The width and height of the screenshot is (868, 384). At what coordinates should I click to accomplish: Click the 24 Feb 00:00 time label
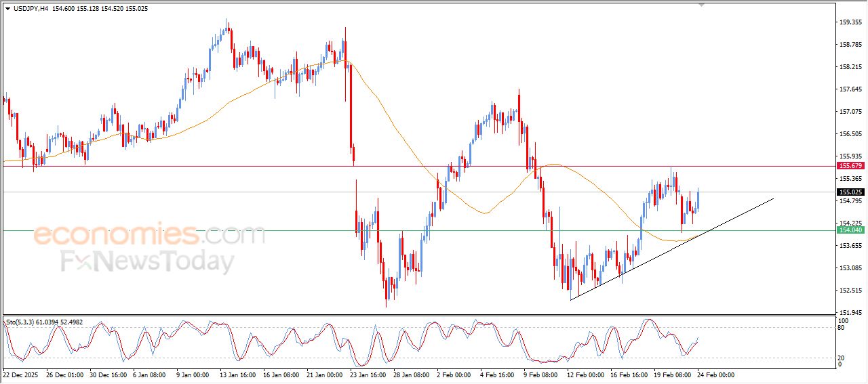click(x=717, y=375)
